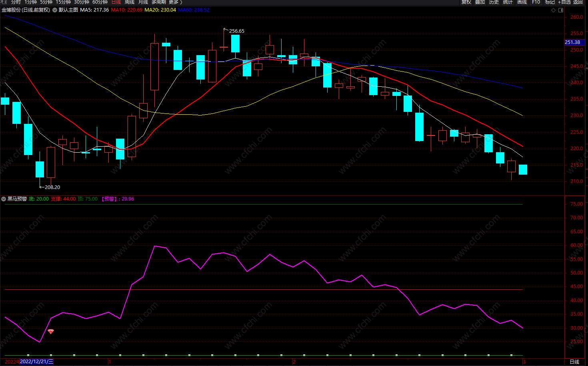Click the red diamond signal marker in indicator panel

click(x=51, y=332)
